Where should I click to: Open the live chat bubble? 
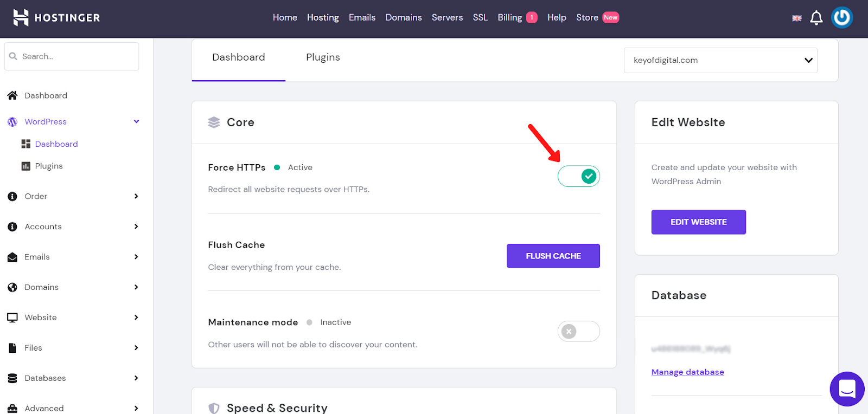point(847,389)
